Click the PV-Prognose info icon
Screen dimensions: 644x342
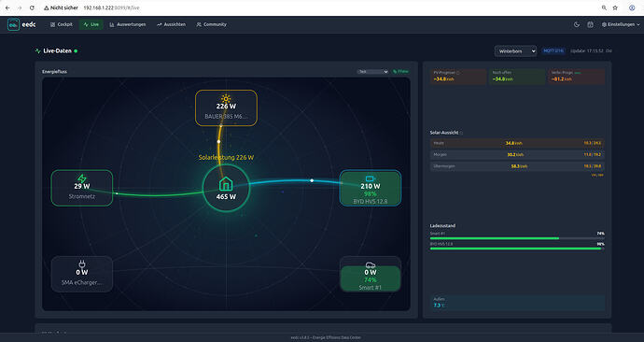coord(457,73)
